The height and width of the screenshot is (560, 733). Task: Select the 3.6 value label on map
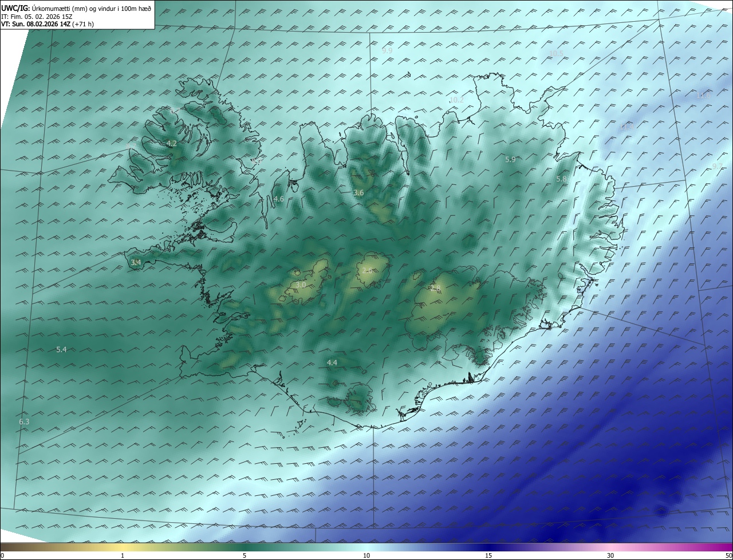tap(358, 193)
